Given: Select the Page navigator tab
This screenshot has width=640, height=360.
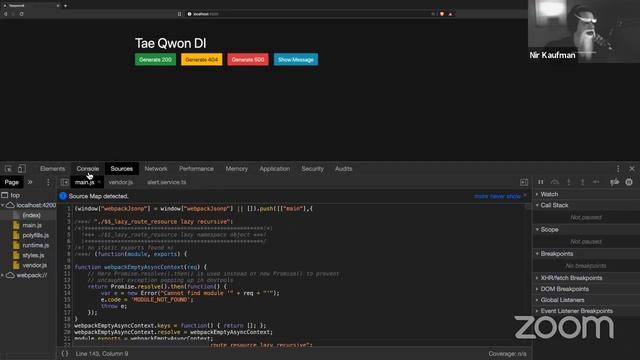Looking at the screenshot, I should (12, 182).
